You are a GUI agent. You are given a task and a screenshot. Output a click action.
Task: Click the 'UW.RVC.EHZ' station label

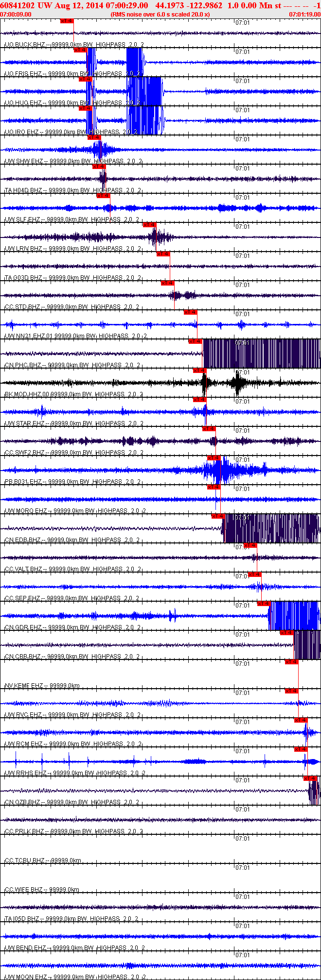tap(23, 715)
